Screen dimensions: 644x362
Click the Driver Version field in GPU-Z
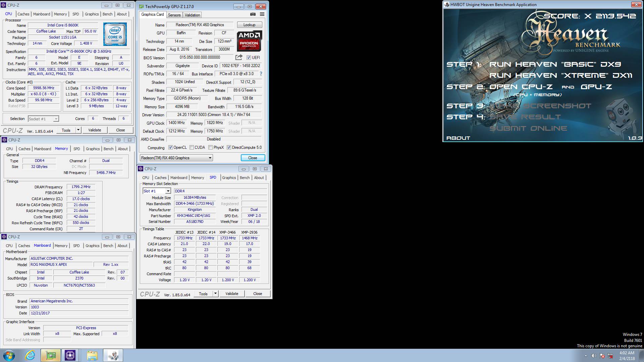[x=214, y=115]
